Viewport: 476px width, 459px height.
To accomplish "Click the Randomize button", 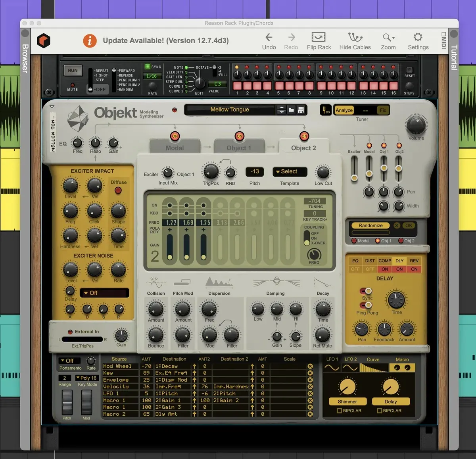I will point(370,225).
